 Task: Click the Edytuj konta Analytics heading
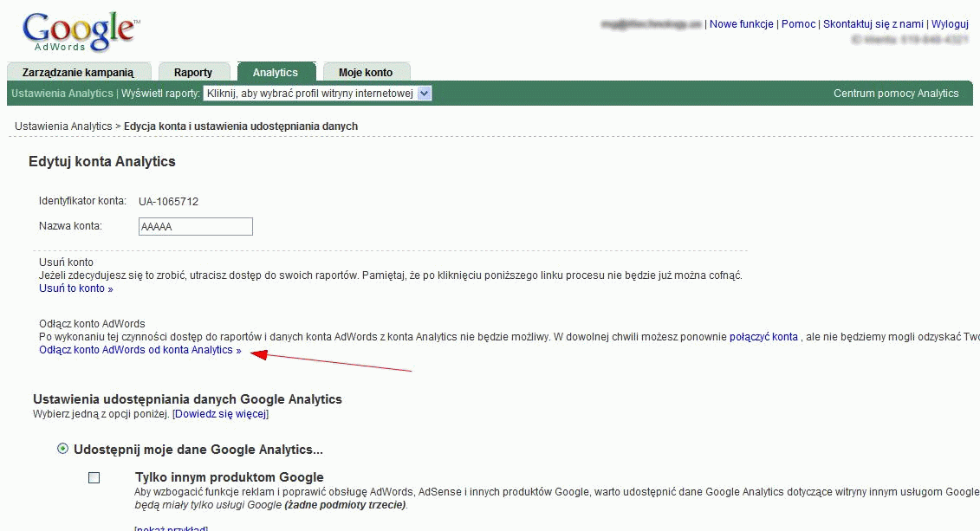[102, 161]
